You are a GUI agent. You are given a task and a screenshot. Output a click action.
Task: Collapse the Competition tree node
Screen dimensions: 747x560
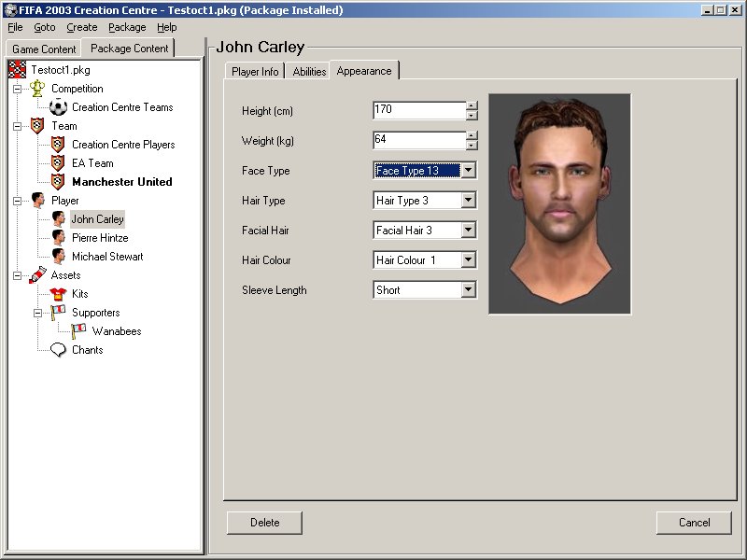pos(17,89)
